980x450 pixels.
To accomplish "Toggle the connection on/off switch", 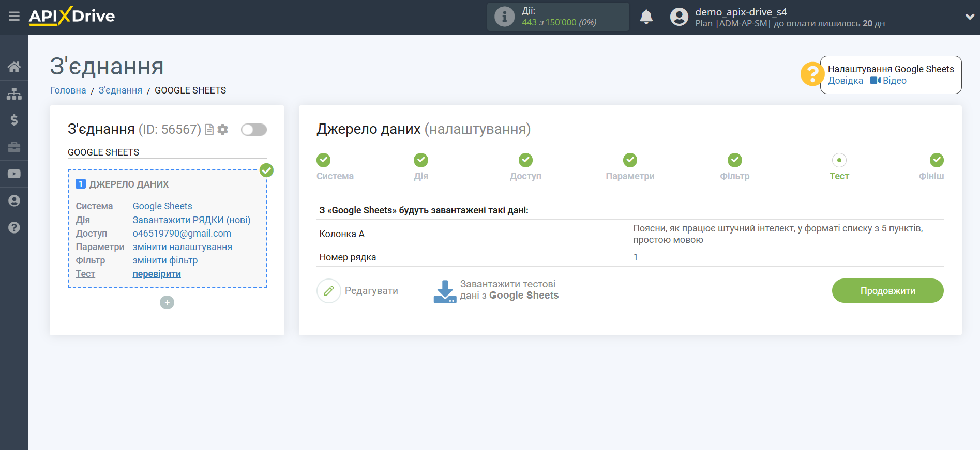I will [254, 130].
